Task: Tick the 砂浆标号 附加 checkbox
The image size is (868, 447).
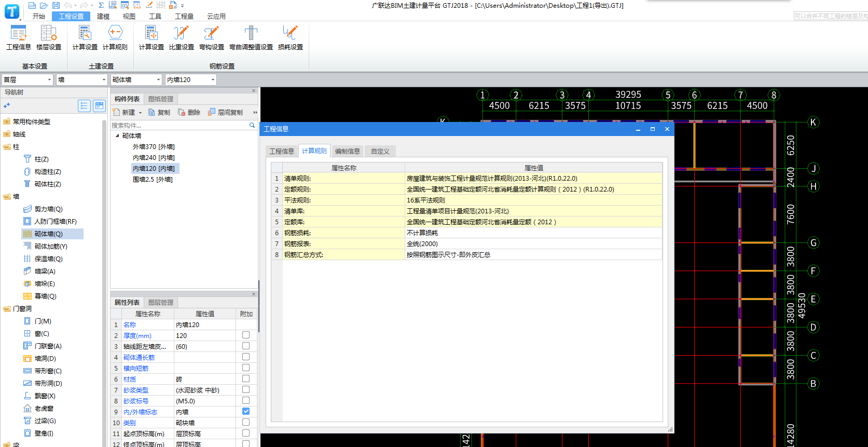Action: tap(246, 401)
